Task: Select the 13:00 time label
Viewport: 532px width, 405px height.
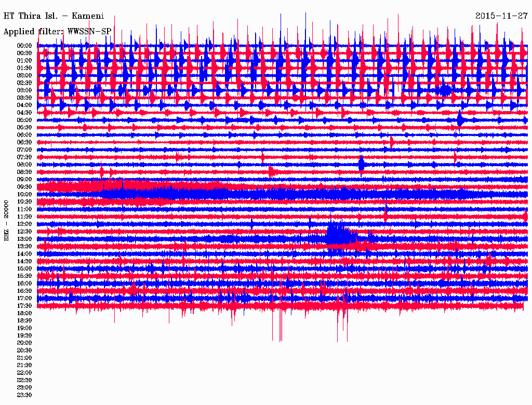Action: [x=24, y=239]
